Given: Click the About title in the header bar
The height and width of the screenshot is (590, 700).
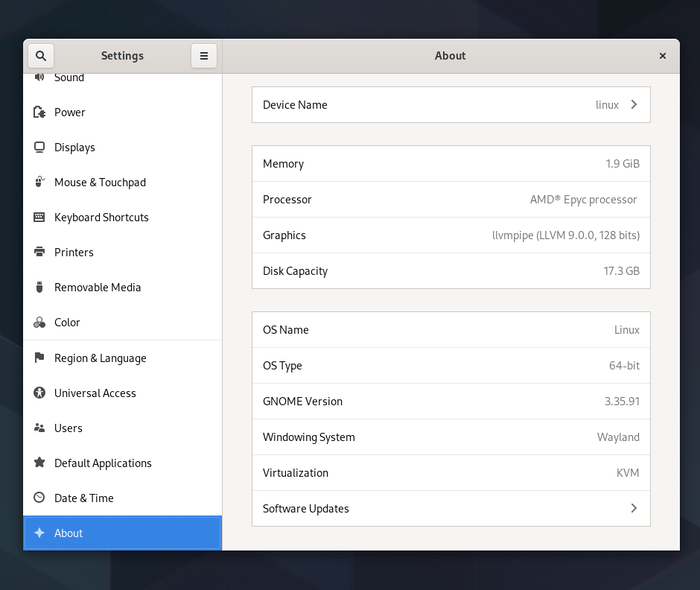Looking at the screenshot, I should coord(450,56).
